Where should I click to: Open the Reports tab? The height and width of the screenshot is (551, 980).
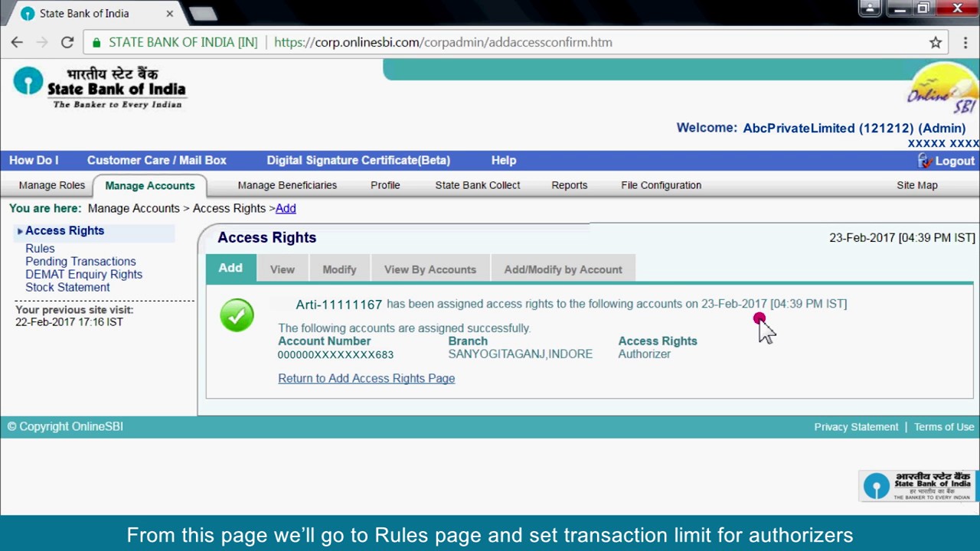pos(570,185)
